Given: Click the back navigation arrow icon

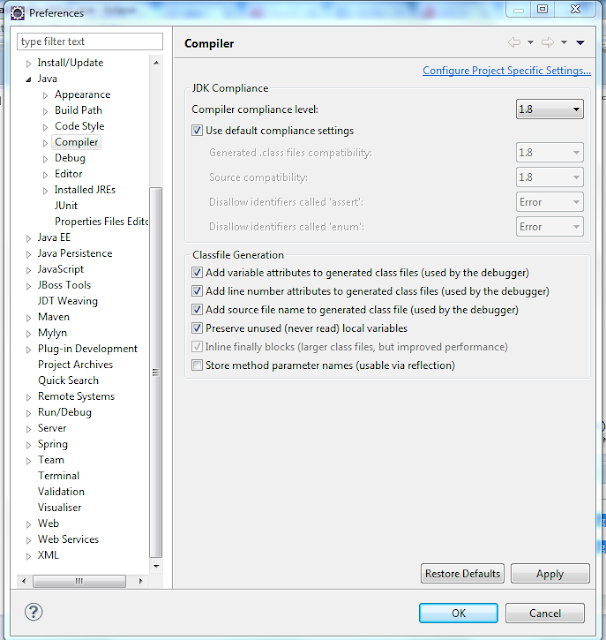Looking at the screenshot, I should coord(514,42).
